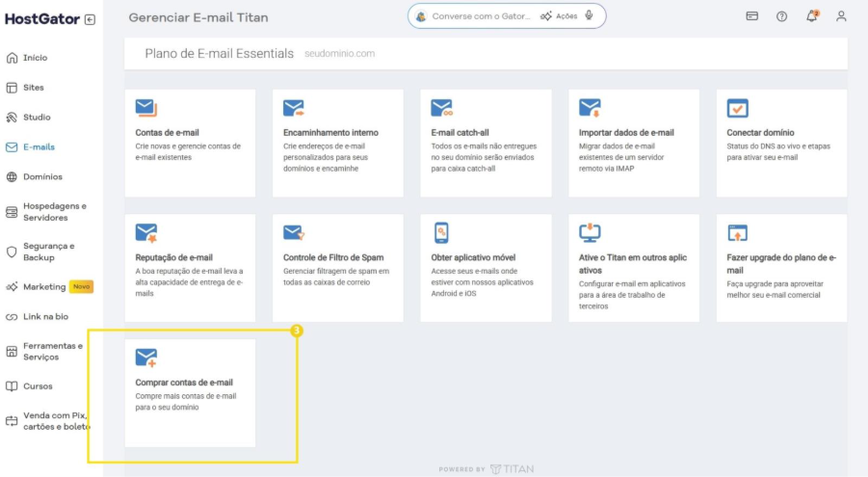
Task: Open Fazer upgrade do plano de e-mail title
Action: coord(781,264)
